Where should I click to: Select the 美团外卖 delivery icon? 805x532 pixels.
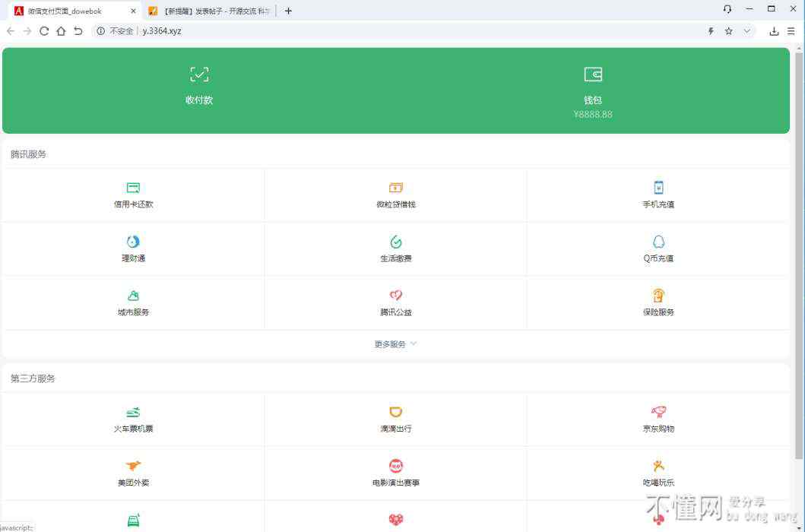[133, 466]
